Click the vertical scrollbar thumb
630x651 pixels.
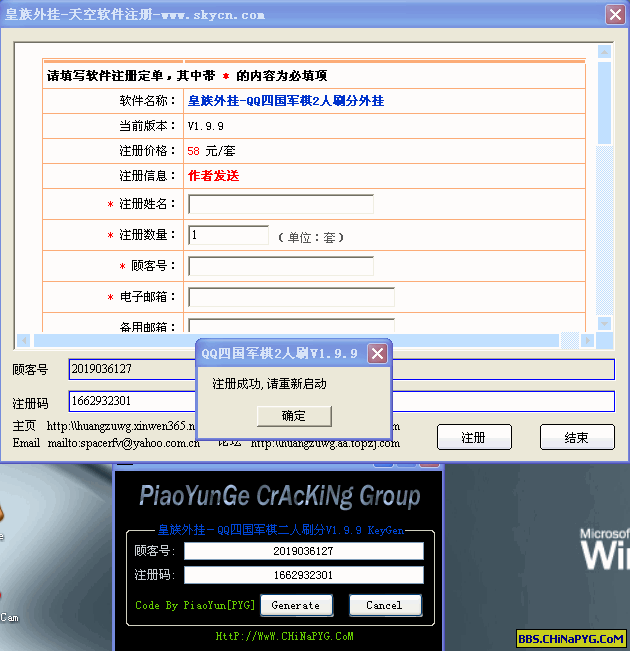tap(604, 103)
